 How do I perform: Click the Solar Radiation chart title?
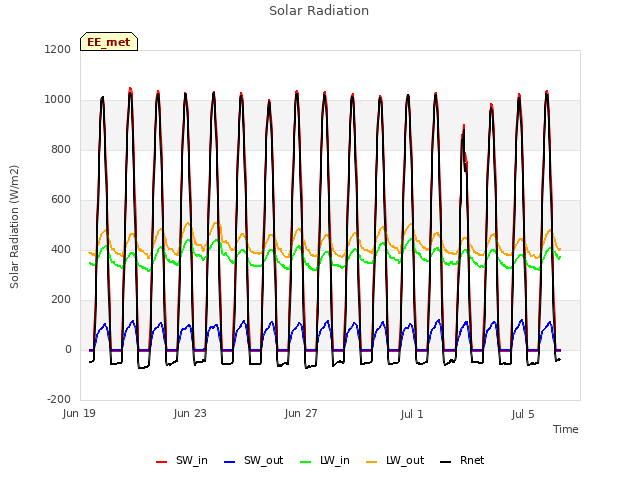coord(319,11)
